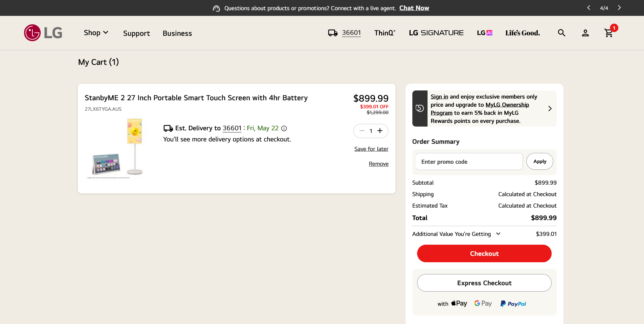Change header zip code 36601
644x324 pixels.
coord(351,33)
